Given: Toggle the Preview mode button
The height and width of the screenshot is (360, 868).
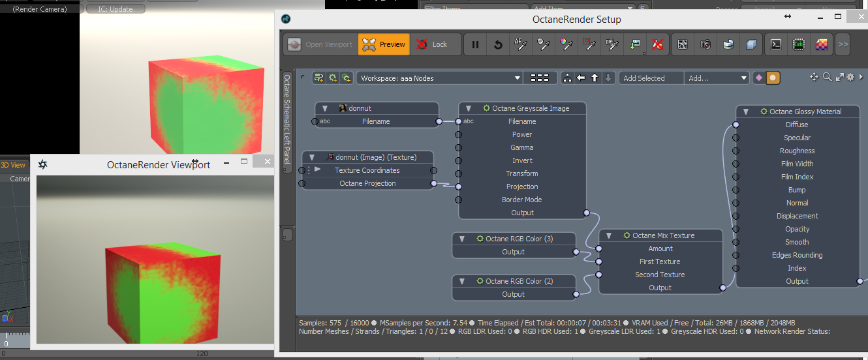Looking at the screenshot, I should tap(384, 44).
